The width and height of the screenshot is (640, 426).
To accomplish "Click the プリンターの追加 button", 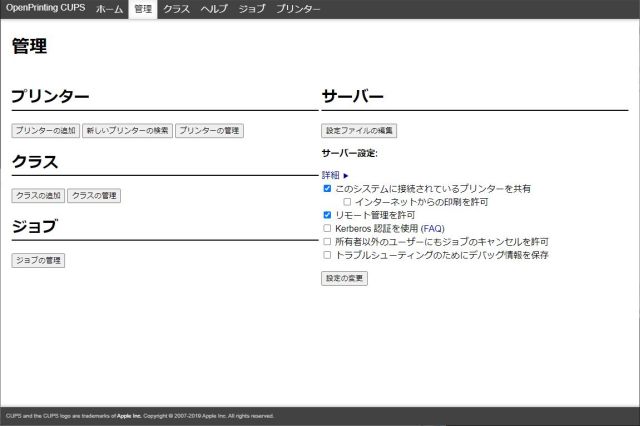I will pos(45,131).
